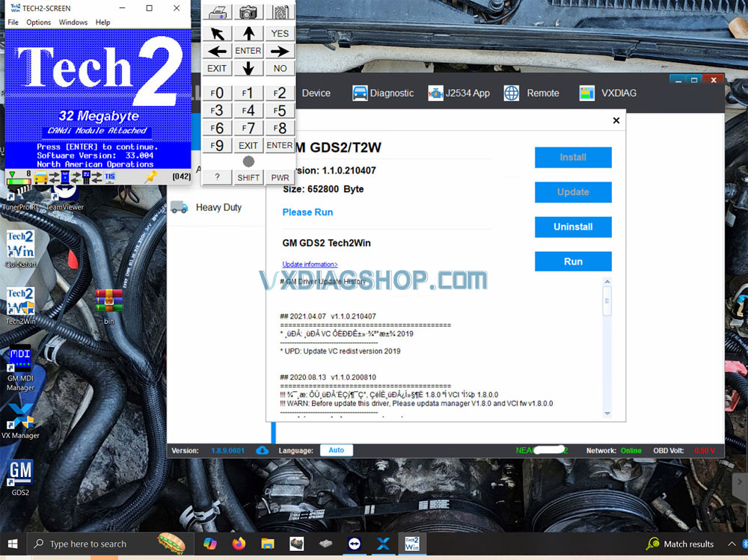The height and width of the screenshot is (560, 748).
Task: Open the bin WinRAR archive shortcut
Action: [109, 301]
